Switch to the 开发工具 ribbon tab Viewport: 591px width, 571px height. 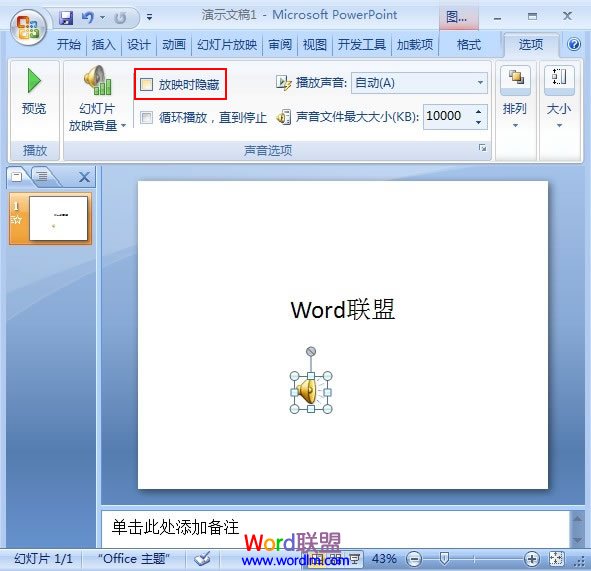coord(361,45)
